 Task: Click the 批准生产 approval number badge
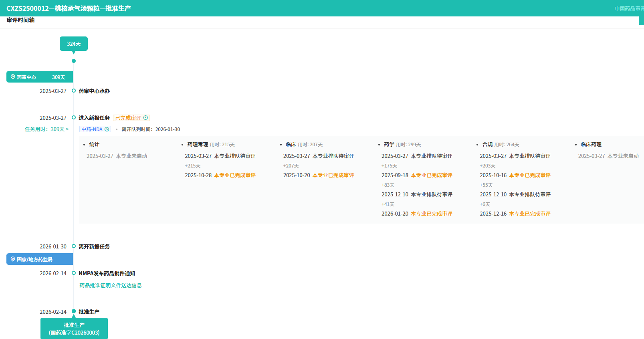coord(74,329)
